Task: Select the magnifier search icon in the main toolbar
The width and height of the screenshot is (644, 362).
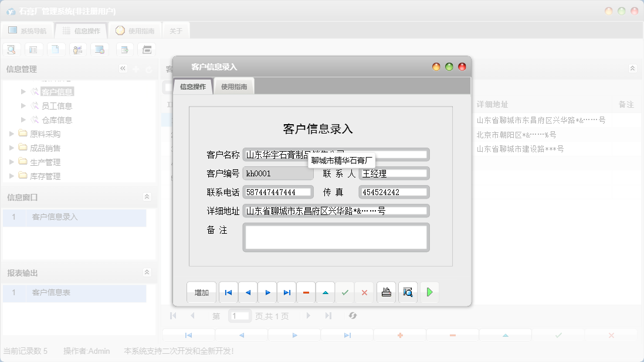Action: click(11, 49)
